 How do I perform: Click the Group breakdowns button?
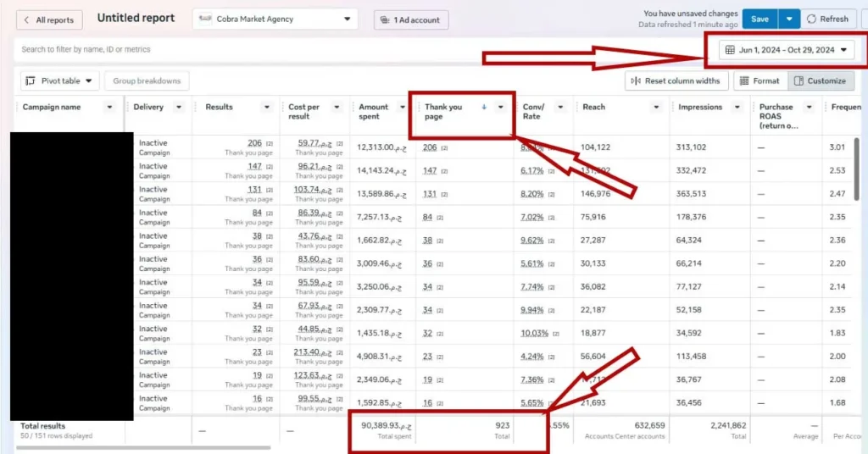(147, 80)
